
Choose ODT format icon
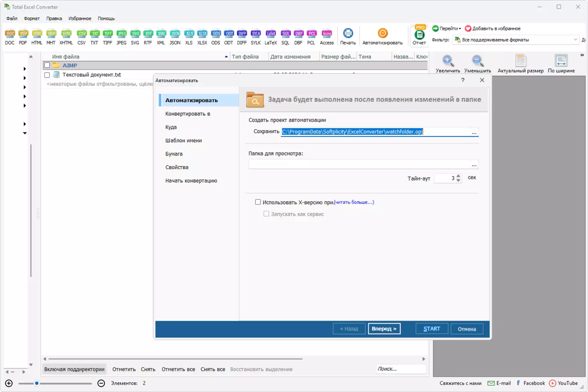click(x=229, y=37)
